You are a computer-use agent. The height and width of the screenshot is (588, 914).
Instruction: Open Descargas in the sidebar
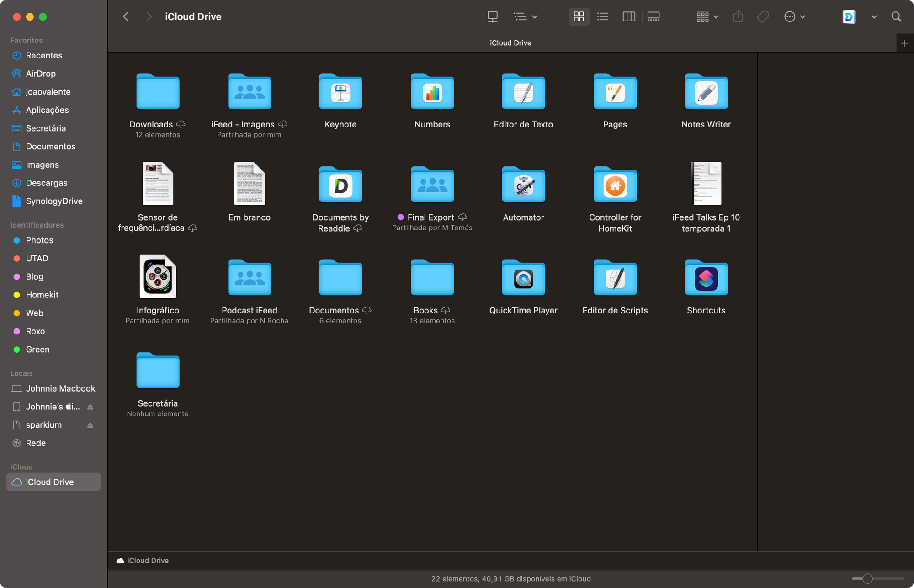53,183
